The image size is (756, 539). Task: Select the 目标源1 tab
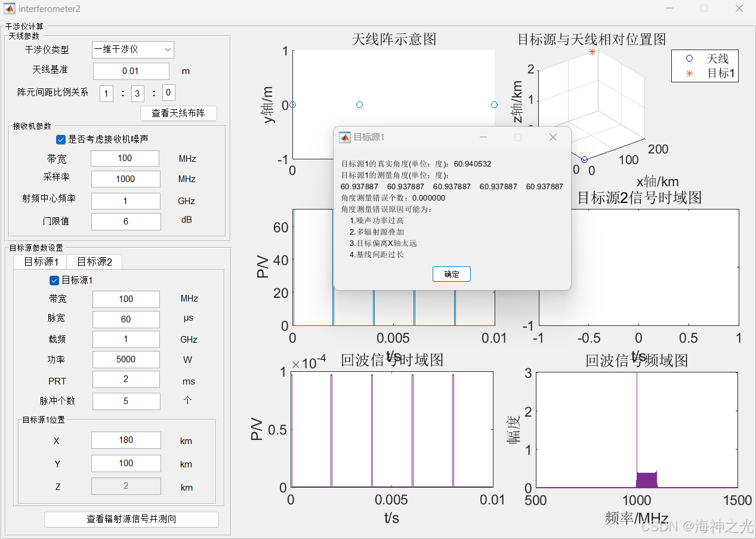(x=40, y=261)
